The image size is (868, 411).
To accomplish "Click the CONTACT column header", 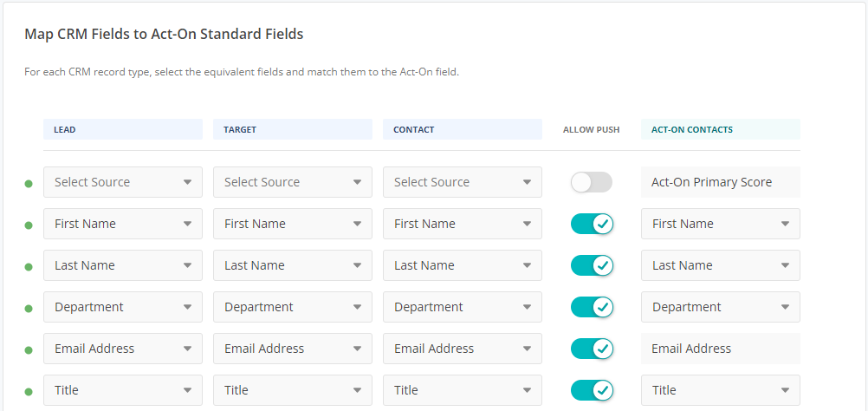I will (463, 129).
